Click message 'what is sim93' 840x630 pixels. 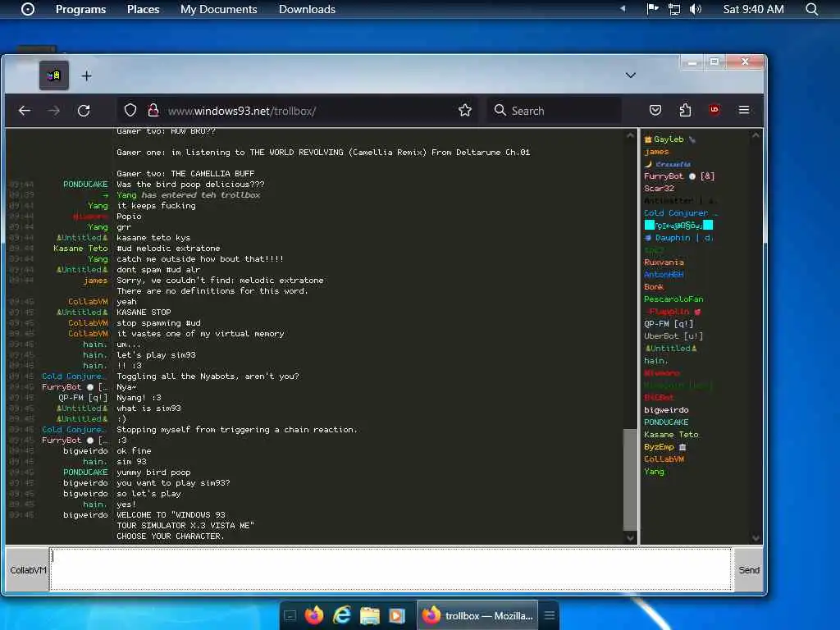pyautogui.click(x=149, y=409)
